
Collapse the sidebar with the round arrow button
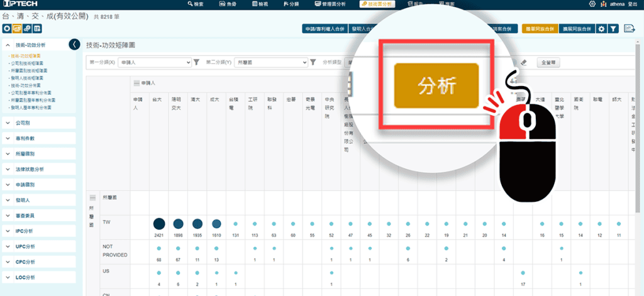(74, 45)
